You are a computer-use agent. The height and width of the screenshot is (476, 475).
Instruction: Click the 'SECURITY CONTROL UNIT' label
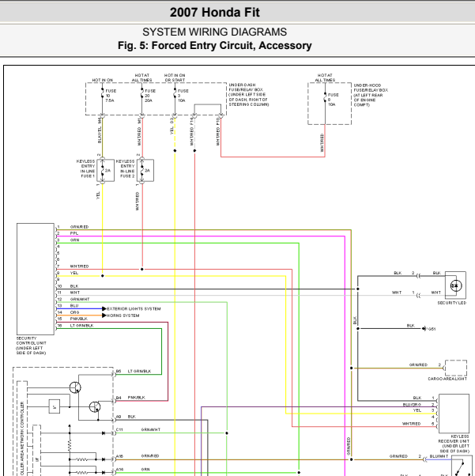tap(31, 346)
